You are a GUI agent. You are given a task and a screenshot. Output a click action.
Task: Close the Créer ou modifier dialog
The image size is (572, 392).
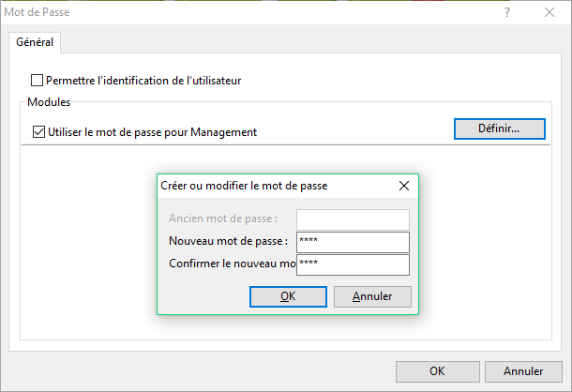pos(404,186)
